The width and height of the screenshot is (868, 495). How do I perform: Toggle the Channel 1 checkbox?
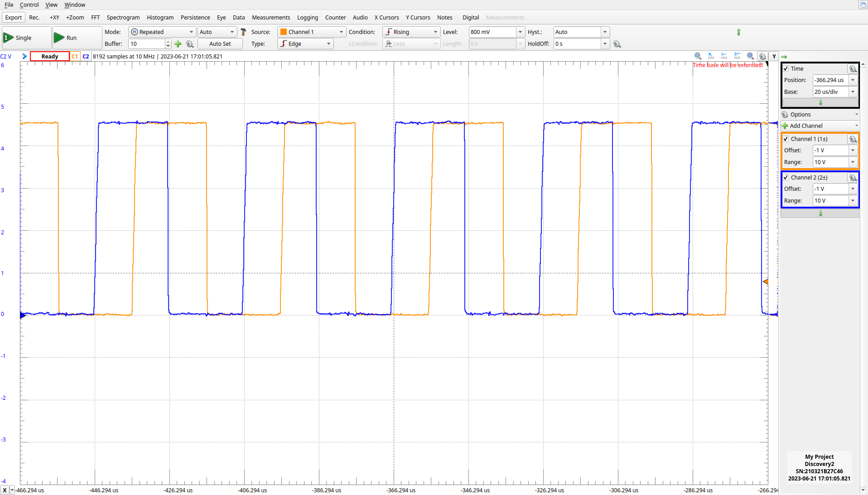click(x=786, y=139)
